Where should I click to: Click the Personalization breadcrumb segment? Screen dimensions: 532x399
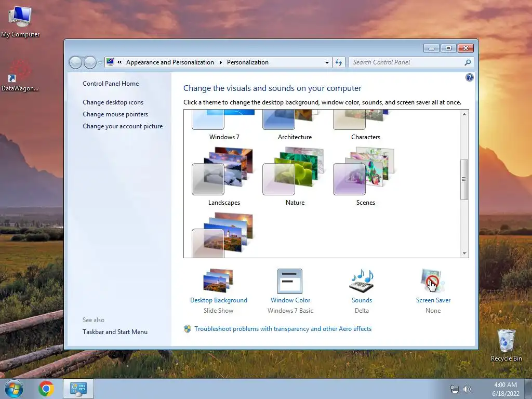(x=248, y=62)
